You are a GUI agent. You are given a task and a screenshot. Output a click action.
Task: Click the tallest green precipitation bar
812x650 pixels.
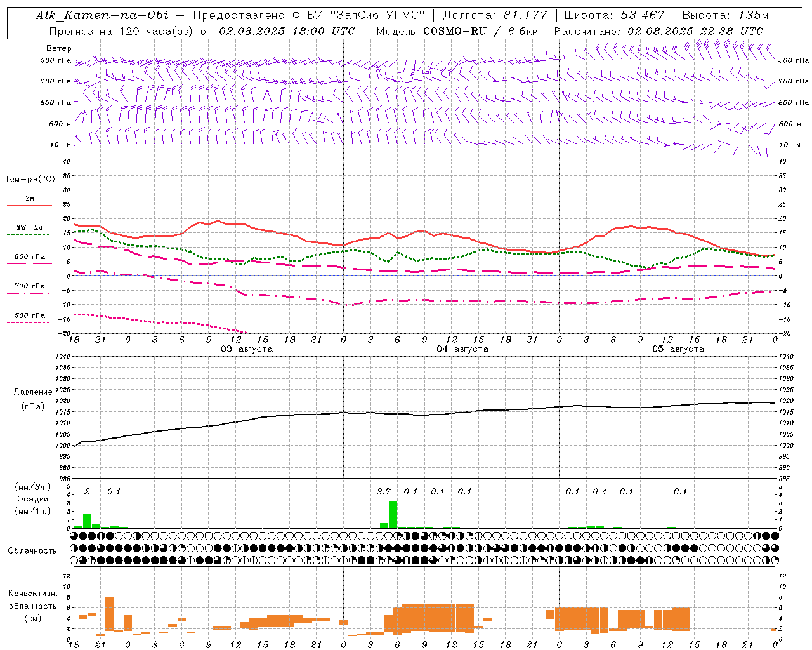click(x=393, y=514)
